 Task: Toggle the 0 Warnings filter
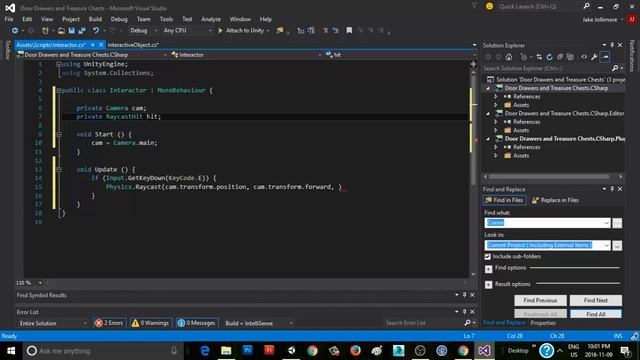pyautogui.click(x=150, y=323)
